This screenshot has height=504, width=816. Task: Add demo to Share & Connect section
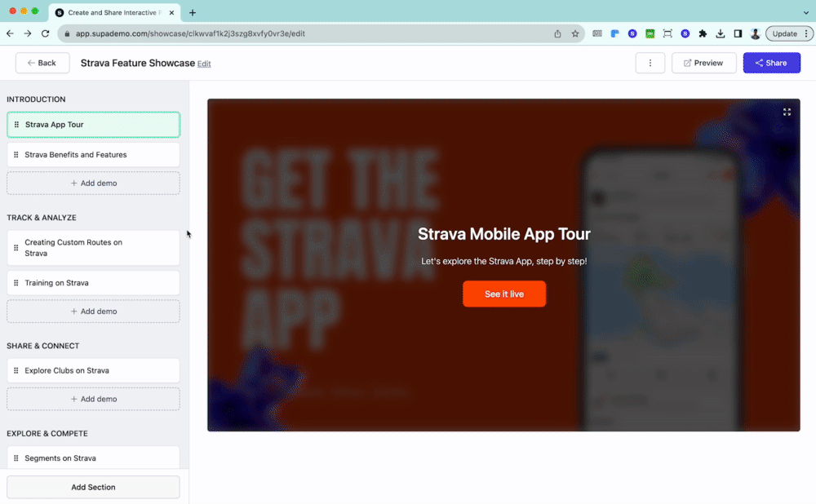tap(93, 399)
